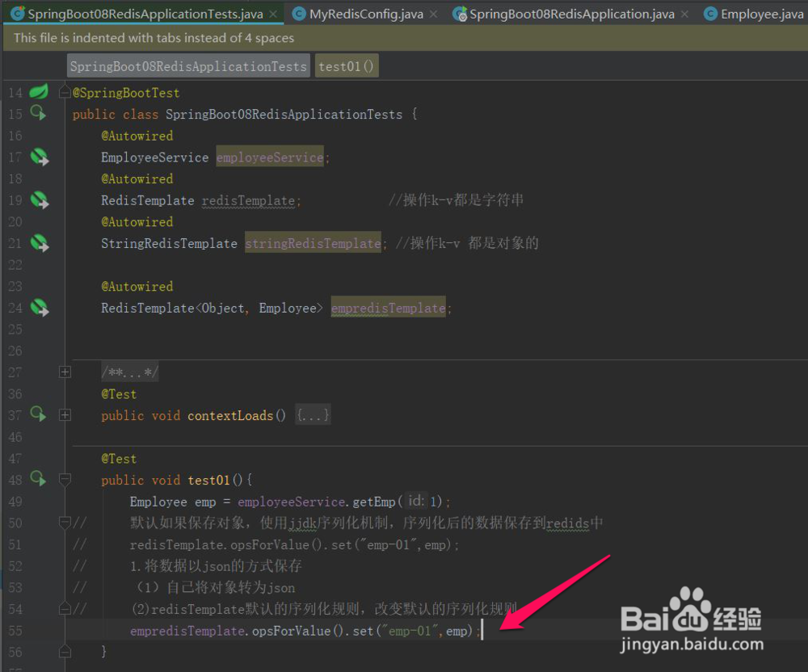The image size is (808, 672).
Task: Click the employeeService field name on line 17
Action: click(270, 157)
